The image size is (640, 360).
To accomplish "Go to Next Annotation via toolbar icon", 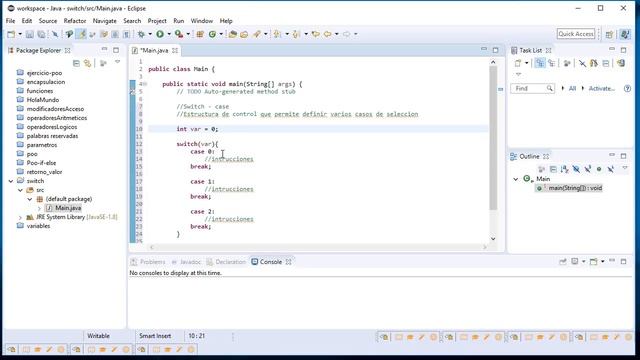I will [278, 34].
